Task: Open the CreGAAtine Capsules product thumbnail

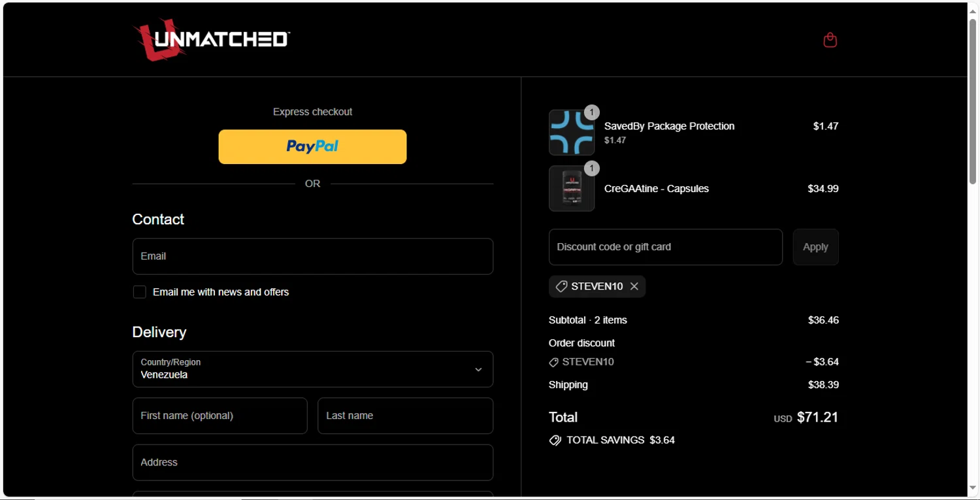Action: click(x=572, y=188)
